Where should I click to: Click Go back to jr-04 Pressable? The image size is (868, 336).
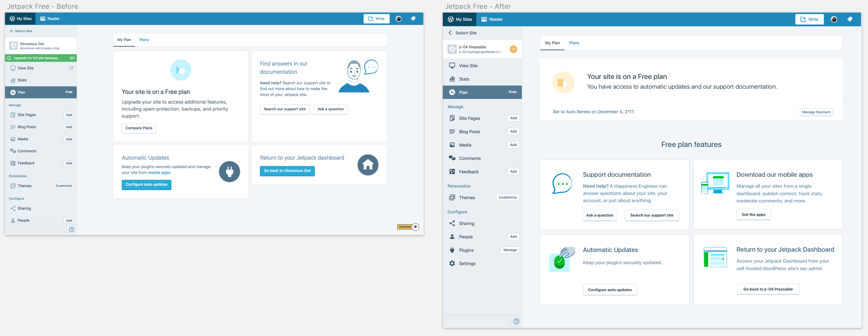pyautogui.click(x=768, y=290)
